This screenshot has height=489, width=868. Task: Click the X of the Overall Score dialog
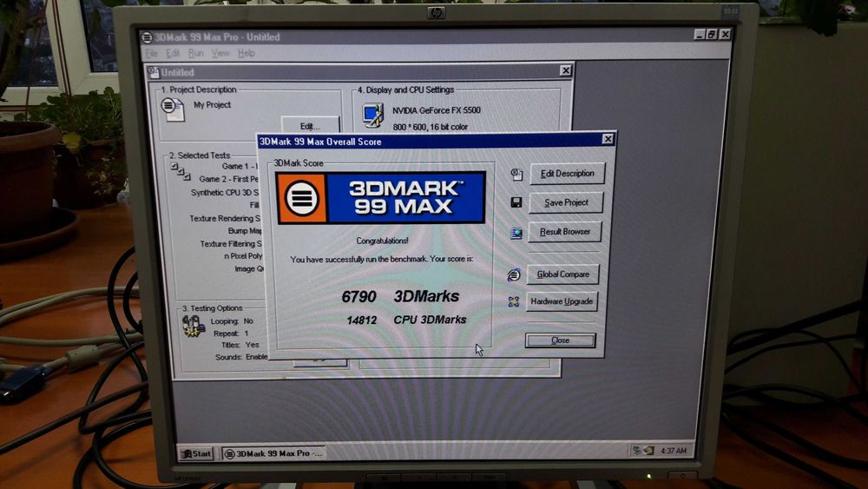[608, 139]
